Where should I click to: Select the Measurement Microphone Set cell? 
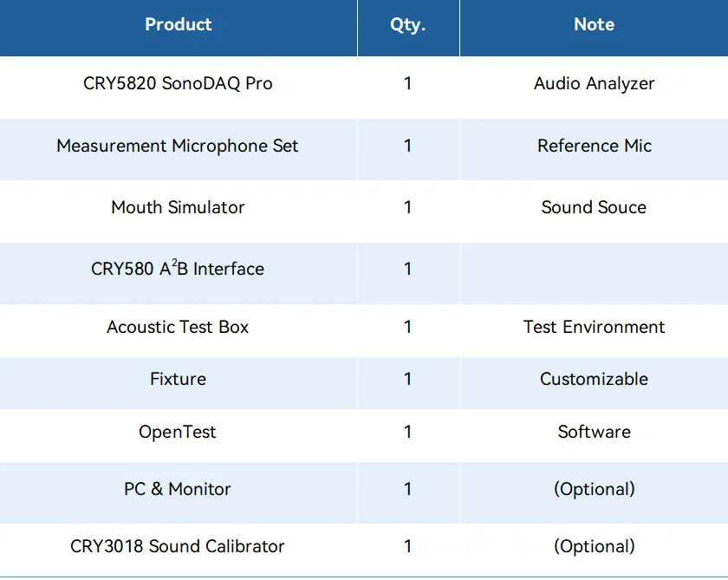[x=178, y=146]
